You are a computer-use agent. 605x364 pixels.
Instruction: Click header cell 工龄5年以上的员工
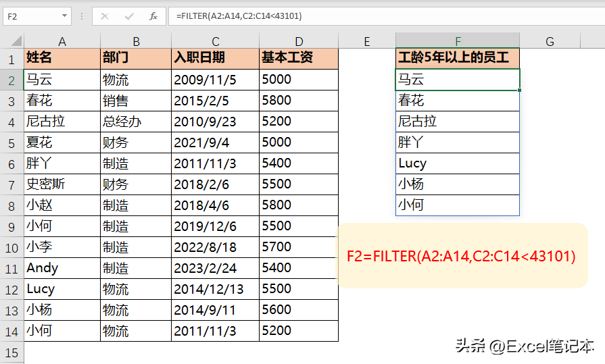(458, 59)
